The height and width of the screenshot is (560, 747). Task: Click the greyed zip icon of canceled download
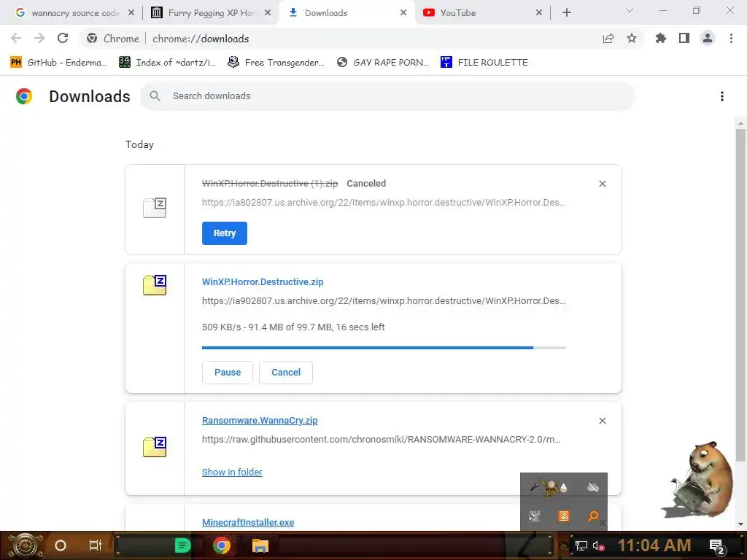pos(155,208)
